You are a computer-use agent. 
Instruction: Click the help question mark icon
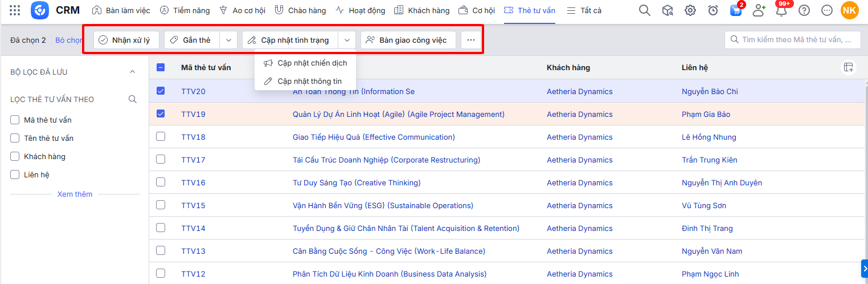(x=804, y=10)
